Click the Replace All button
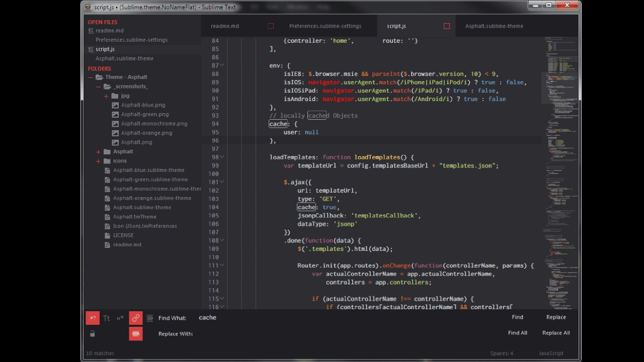Screen dimensions: 644x362 [556, 333]
